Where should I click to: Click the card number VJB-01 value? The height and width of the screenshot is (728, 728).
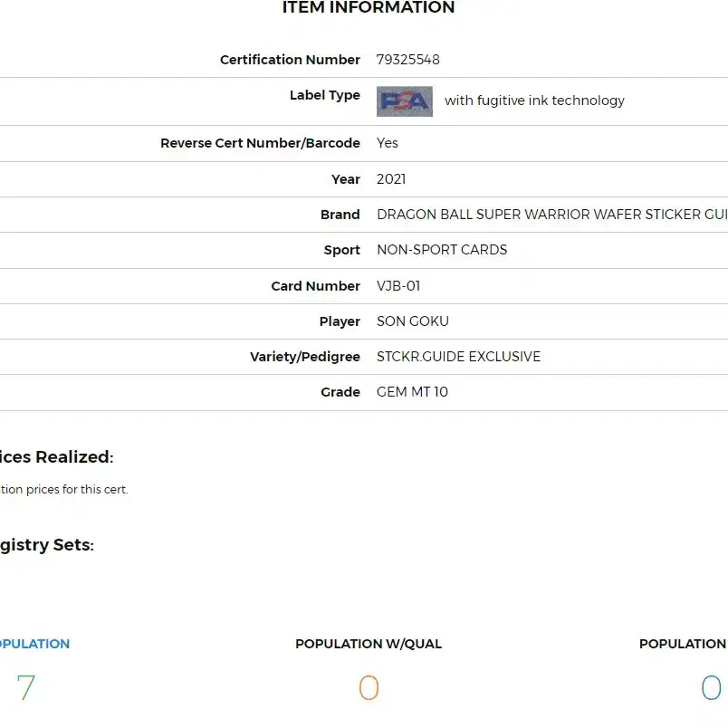pos(398,285)
